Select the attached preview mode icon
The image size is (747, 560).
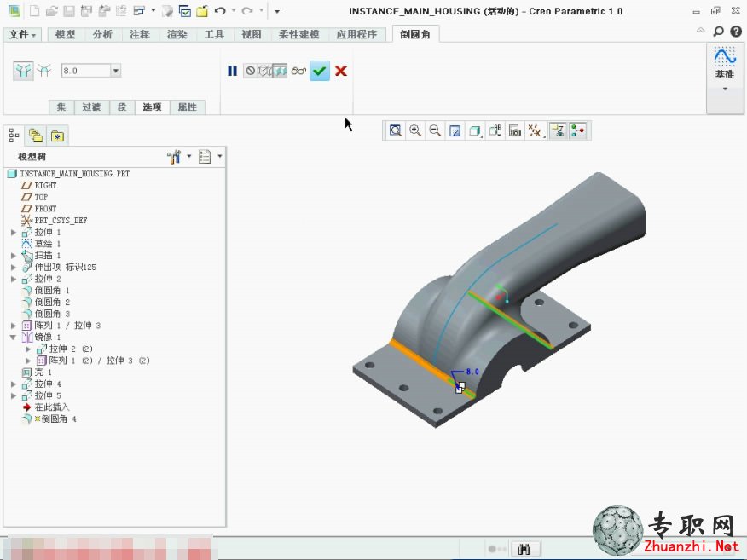point(280,71)
